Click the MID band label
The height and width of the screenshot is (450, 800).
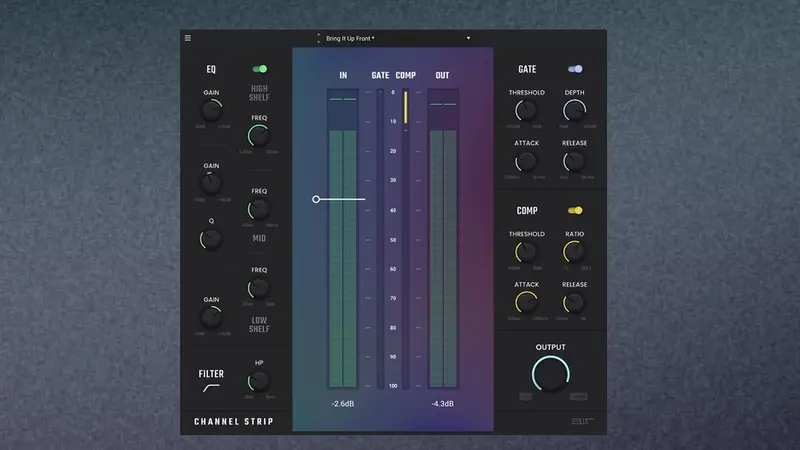259,238
